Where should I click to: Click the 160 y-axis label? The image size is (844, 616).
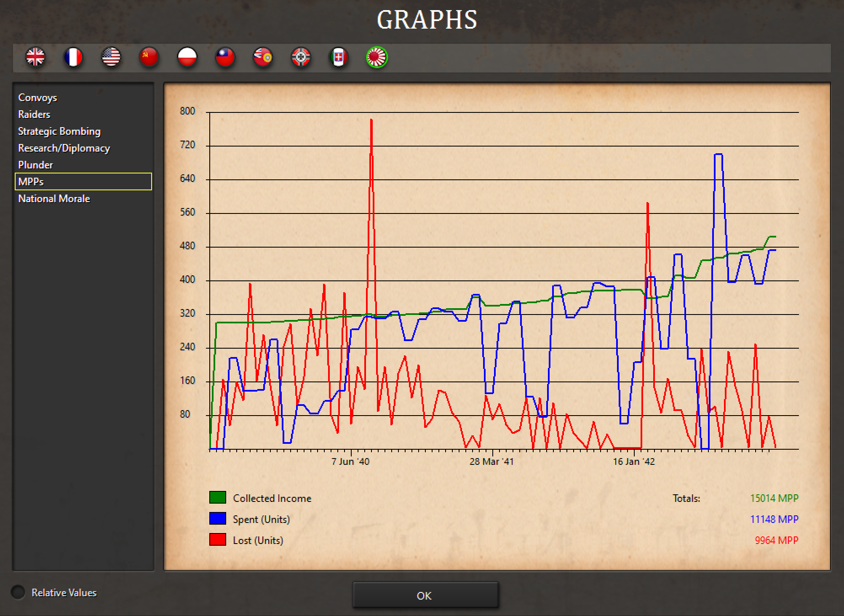[187, 381]
